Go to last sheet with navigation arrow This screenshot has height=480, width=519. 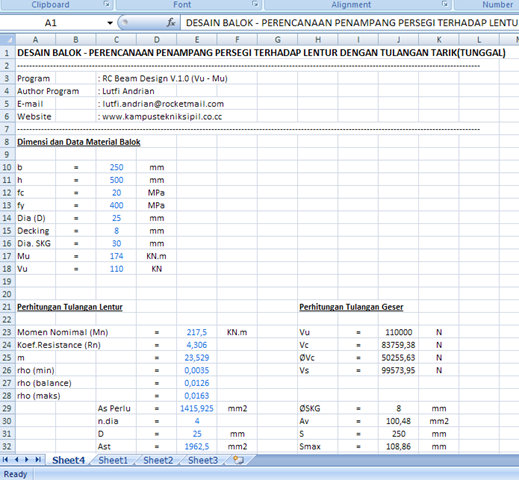click(x=38, y=460)
